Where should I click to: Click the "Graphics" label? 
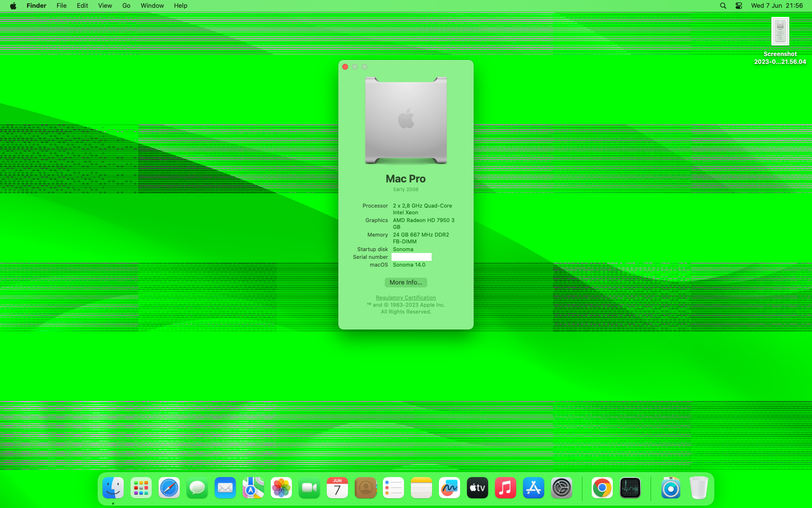coord(377,220)
